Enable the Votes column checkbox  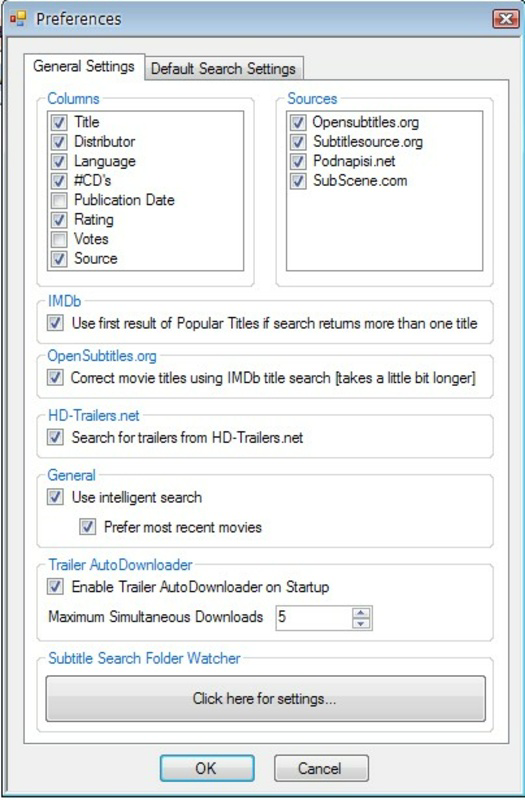tap(59, 239)
